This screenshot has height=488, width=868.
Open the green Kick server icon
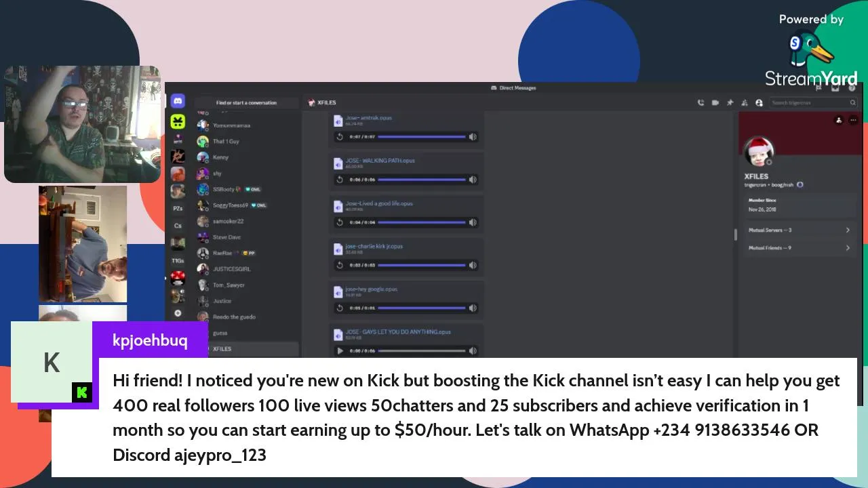coord(178,121)
